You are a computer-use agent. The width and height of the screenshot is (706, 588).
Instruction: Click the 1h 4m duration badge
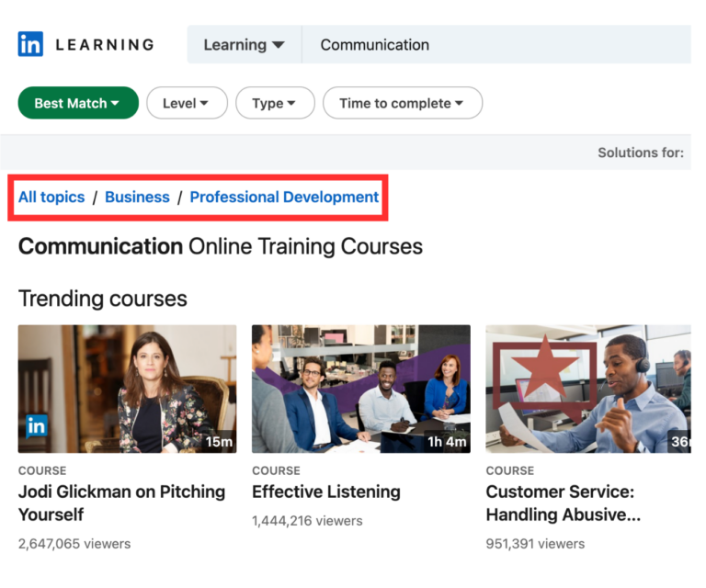[447, 442]
